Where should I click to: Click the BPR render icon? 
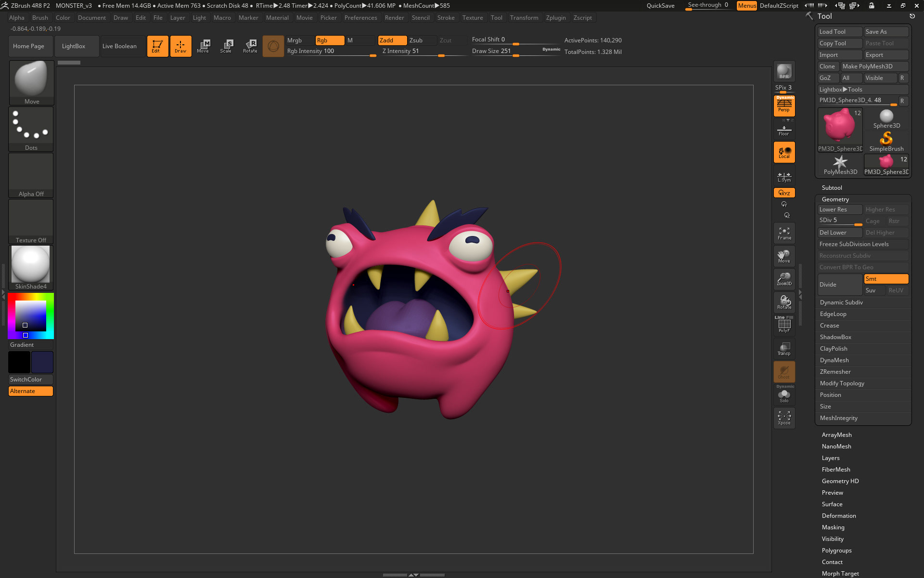point(784,71)
